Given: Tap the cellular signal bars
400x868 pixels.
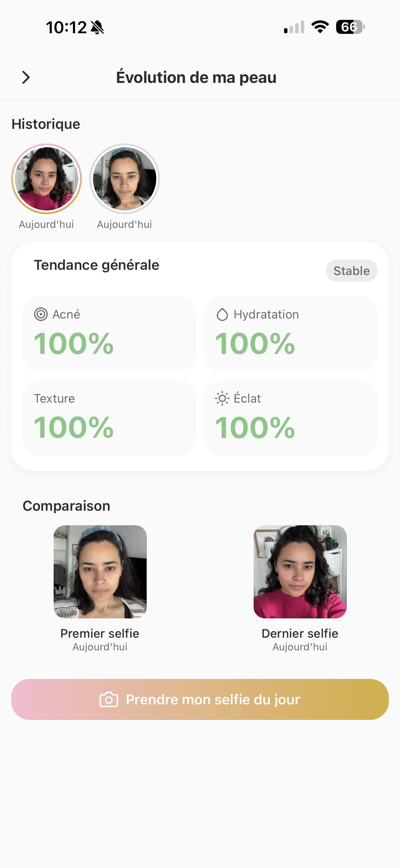Looking at the screenshot, I should click(x=294, y=27).
